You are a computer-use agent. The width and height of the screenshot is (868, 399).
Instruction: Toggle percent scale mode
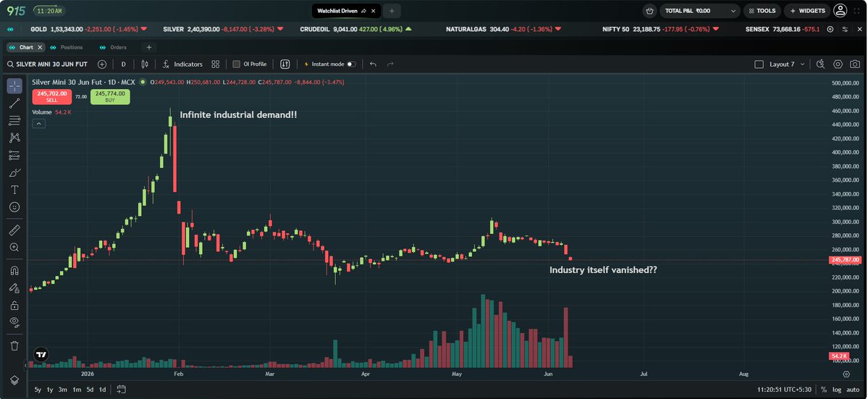click(x=824, y=390)
